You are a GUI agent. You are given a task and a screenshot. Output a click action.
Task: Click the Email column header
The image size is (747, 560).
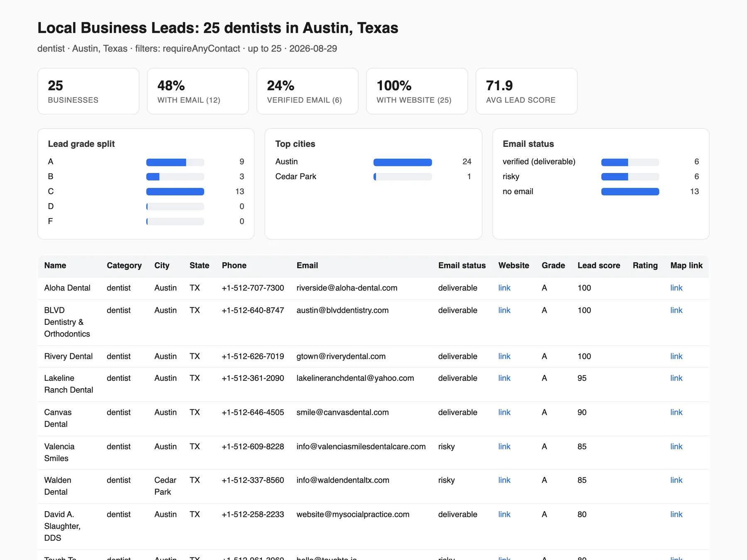307,265
